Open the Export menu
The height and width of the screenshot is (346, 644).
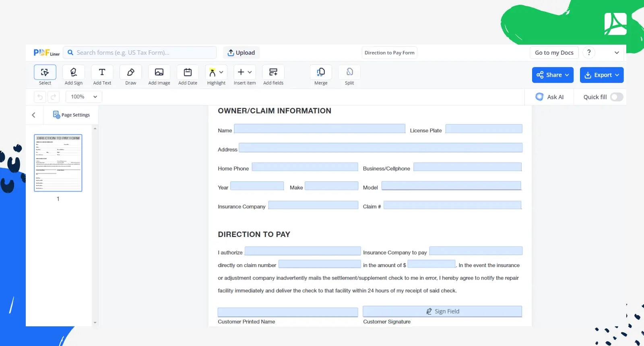tap(602, 75)
